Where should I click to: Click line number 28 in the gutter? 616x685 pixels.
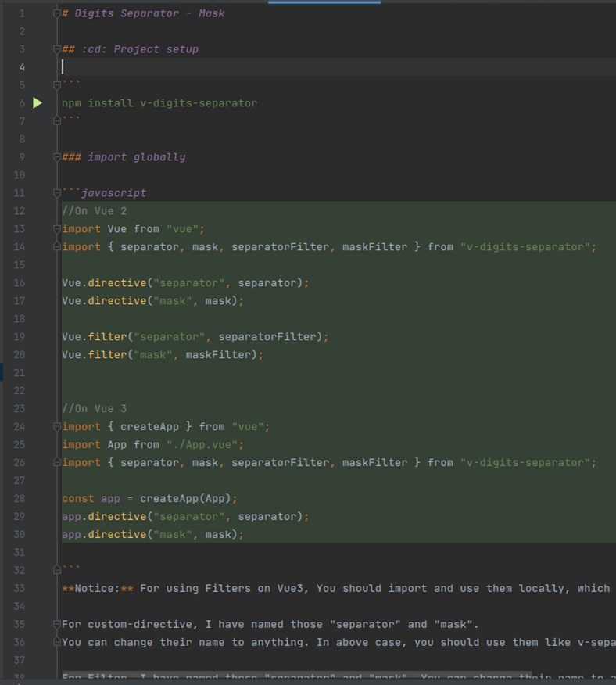[20, 499]
